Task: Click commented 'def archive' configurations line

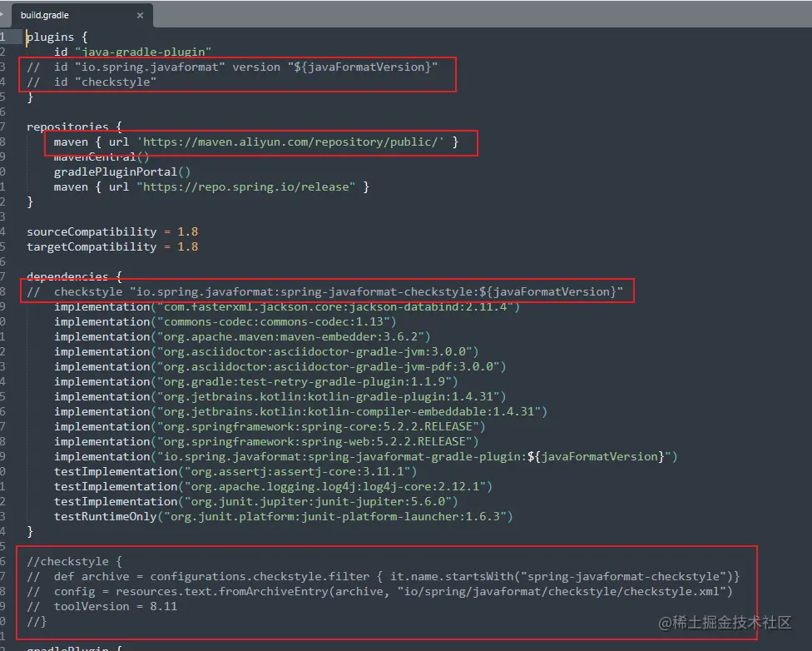Action: point(384,576)
